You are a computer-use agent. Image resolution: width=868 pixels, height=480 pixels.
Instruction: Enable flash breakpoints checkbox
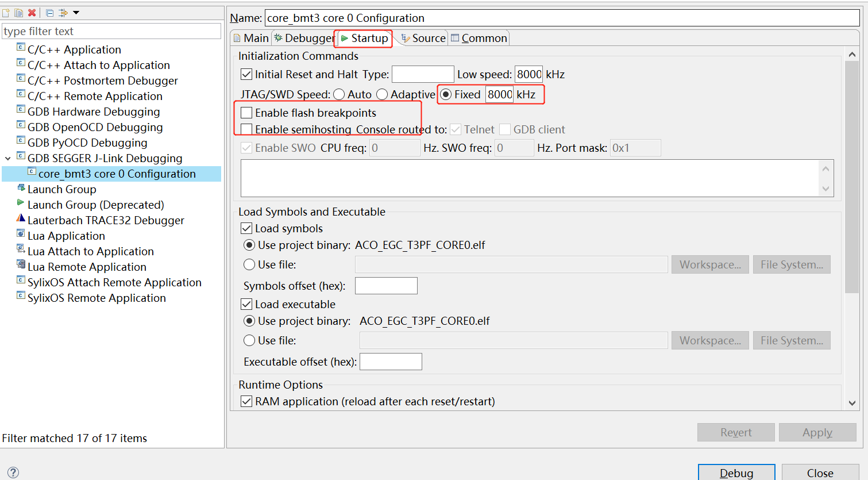tap(246, 113)
